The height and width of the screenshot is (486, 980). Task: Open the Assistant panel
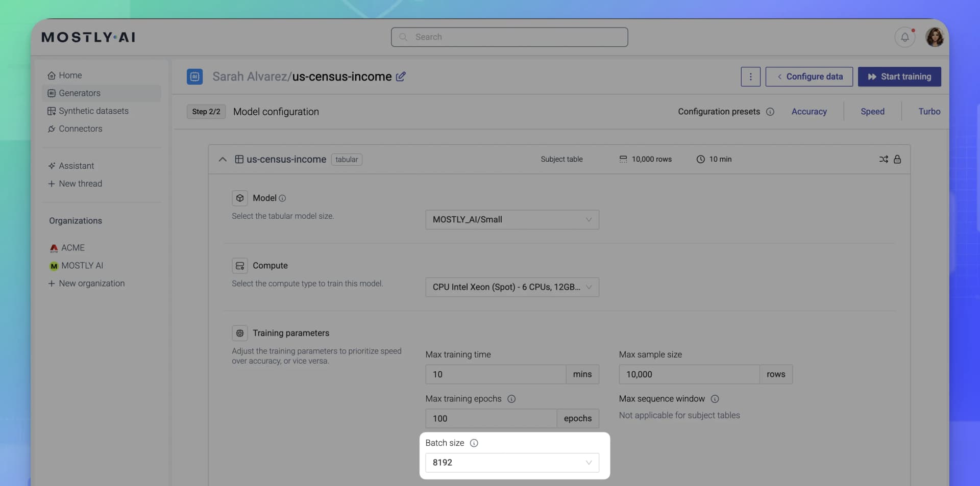pos(77,165)
